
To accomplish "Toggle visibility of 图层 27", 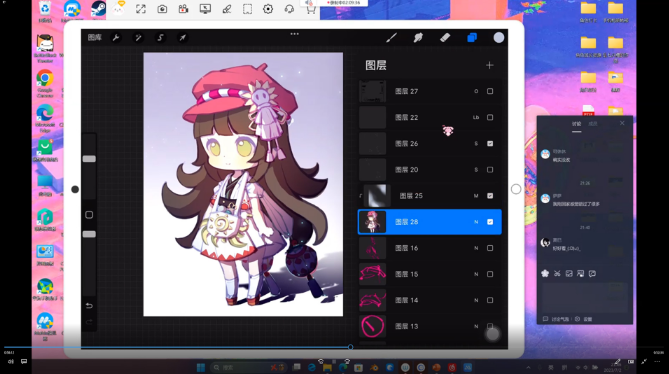I will [490, 91].
